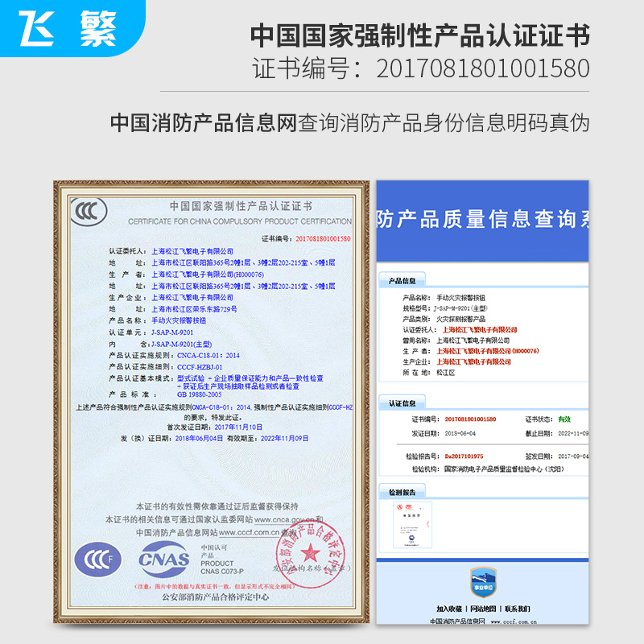
Task: Click the red 注意 disclaimer on the certificate
Action: click(x=215, y=586)
